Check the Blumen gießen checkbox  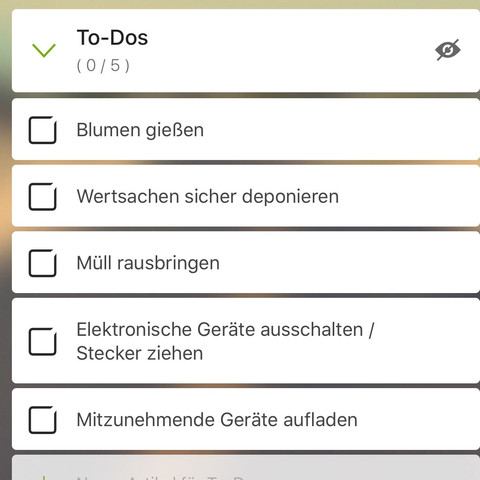pos(42,130)
